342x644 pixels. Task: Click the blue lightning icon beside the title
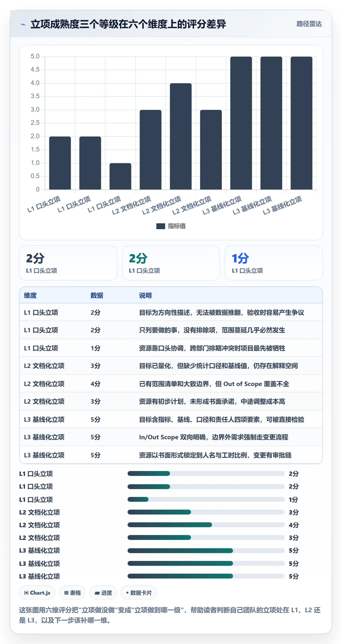tap(23, 24)
